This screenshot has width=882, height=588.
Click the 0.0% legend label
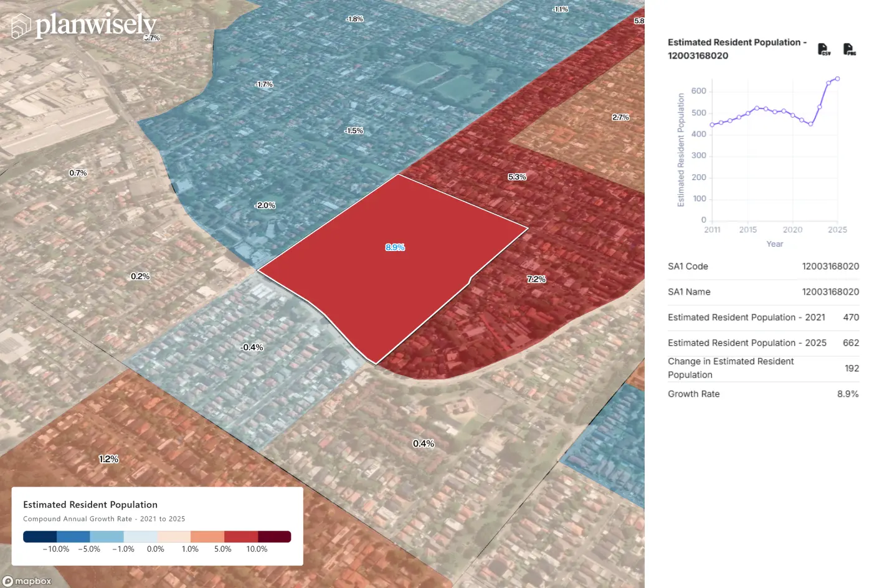click(156, 549)
